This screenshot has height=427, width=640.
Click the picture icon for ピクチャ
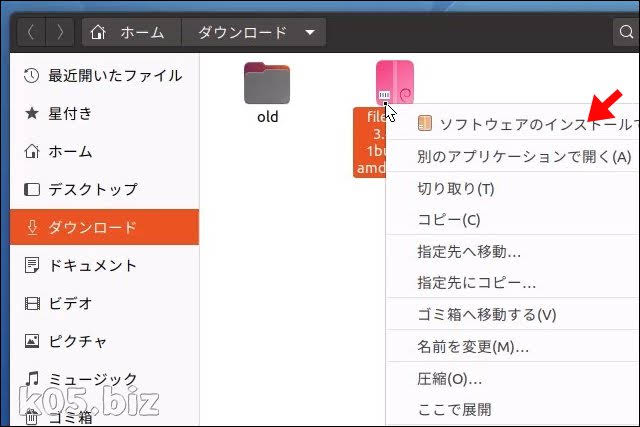(x=32, y=341)
